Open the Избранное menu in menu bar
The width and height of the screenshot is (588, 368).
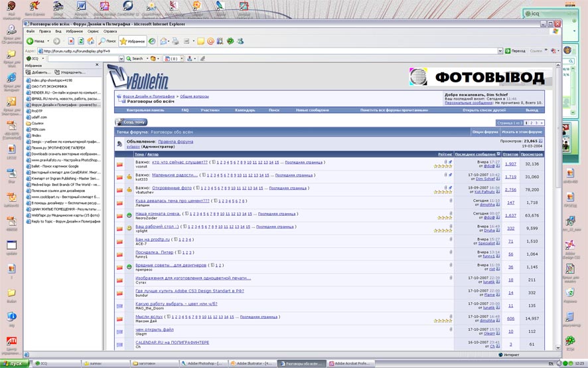(x=74, y=31)
